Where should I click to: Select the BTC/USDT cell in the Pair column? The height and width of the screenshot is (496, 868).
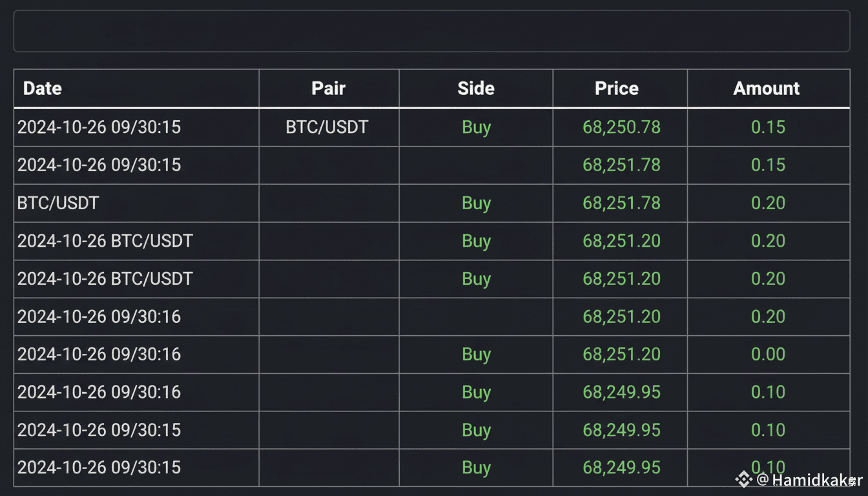click(x=327, y=127)
